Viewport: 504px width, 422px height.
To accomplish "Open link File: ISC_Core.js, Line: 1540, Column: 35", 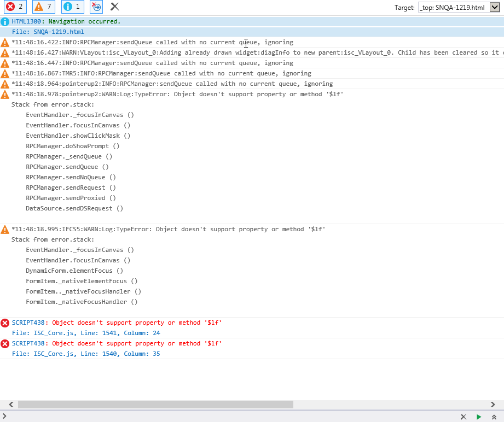I will coord(86,354).
